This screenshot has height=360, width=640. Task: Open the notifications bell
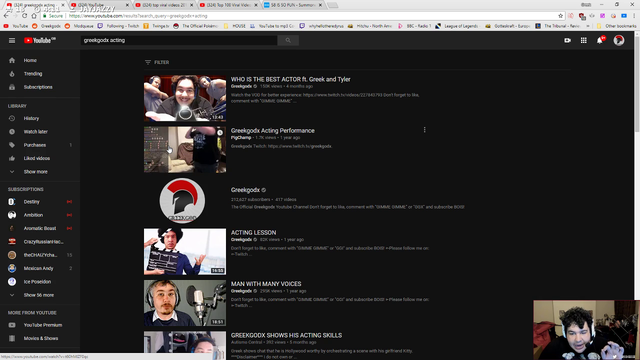click(x=600, y=40)
